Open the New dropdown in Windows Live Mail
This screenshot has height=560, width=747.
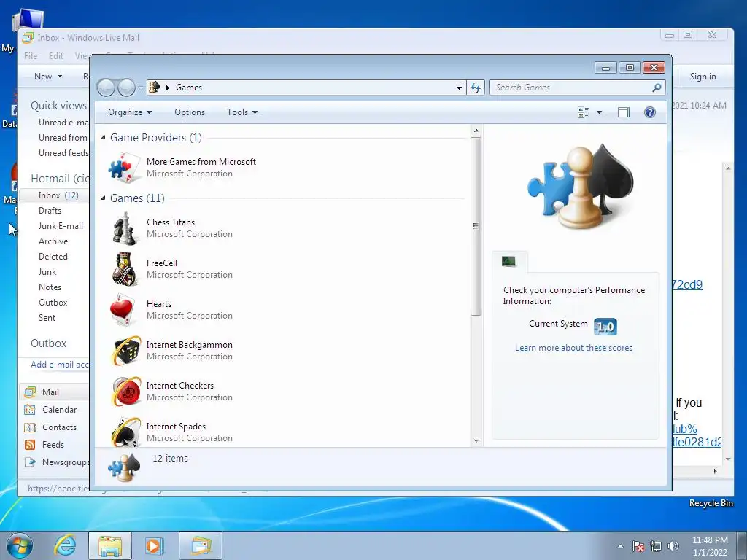pyautogui.click(x=48, y=76)
